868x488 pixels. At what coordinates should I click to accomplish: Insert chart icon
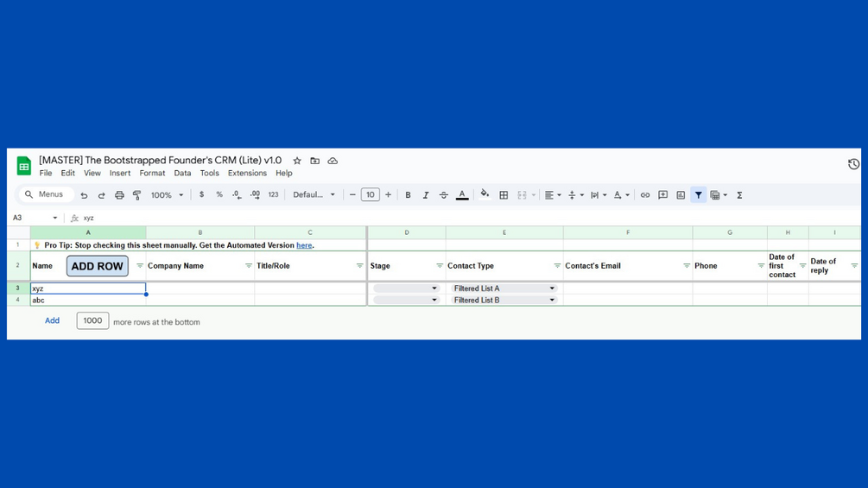(x=681, y=195)
